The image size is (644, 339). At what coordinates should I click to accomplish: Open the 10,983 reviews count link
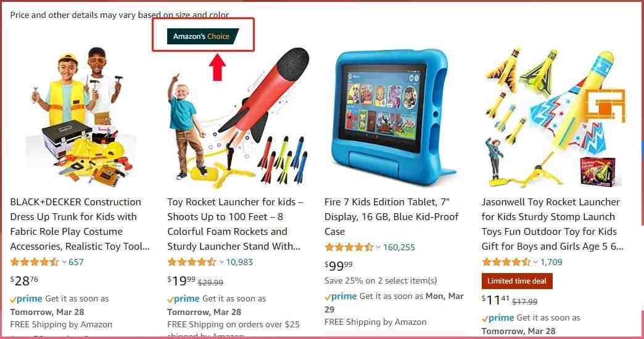click(239, 262)
